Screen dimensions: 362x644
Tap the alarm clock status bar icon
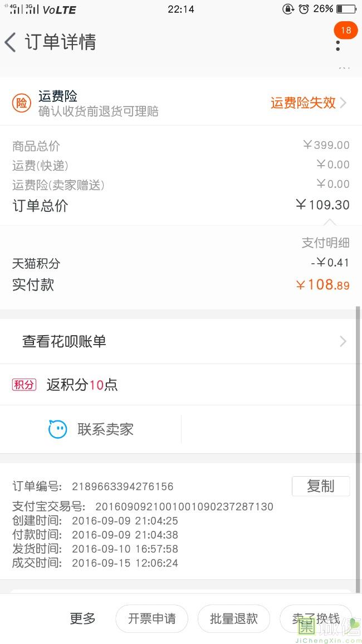pos(304,9)
